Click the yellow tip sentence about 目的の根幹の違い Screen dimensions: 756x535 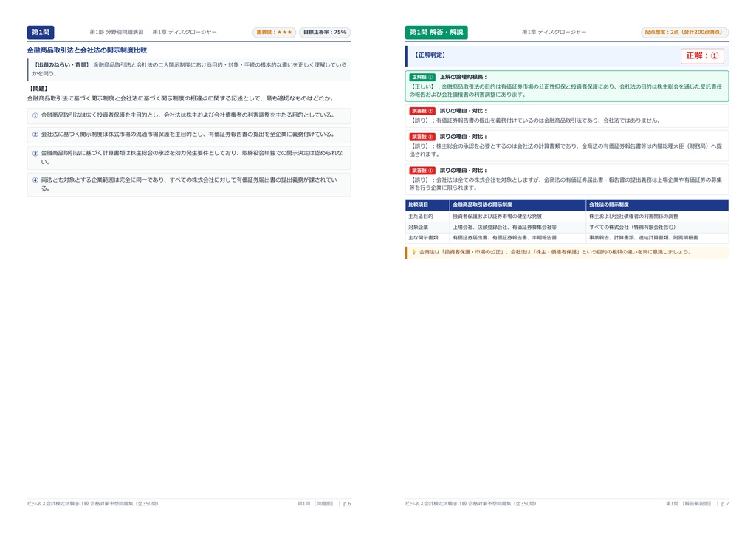(x=555, y=252)
